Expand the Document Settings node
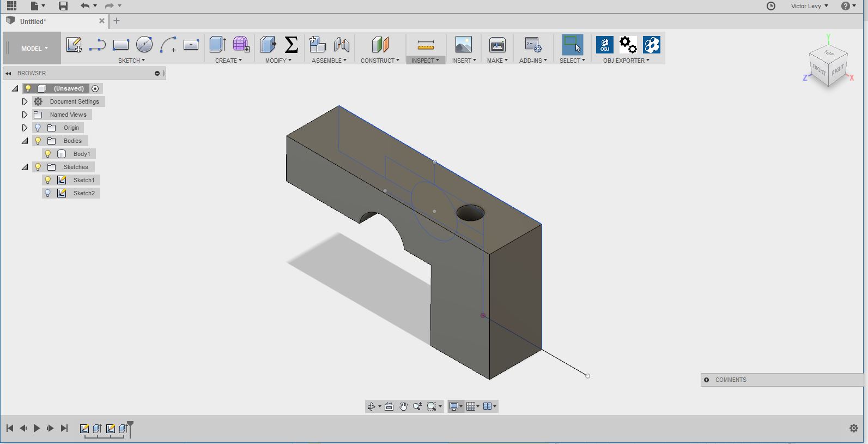868x444 pixels. [x=25, y=101]
